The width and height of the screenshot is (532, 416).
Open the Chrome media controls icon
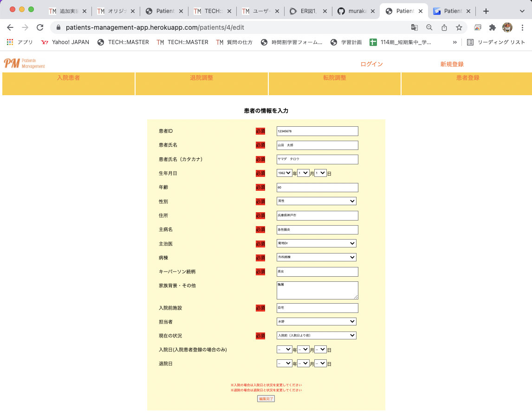[478, 27]
